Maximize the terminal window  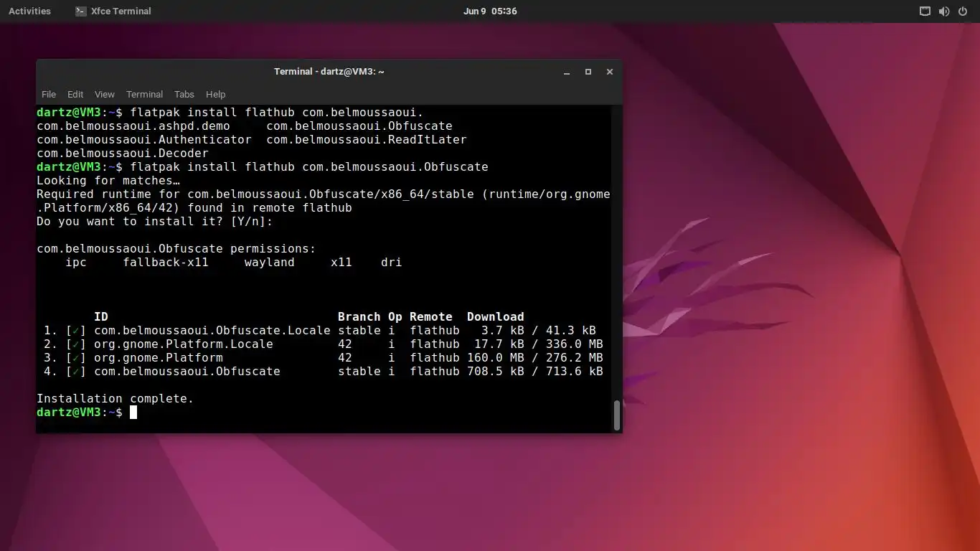click(x=588, y=72)
